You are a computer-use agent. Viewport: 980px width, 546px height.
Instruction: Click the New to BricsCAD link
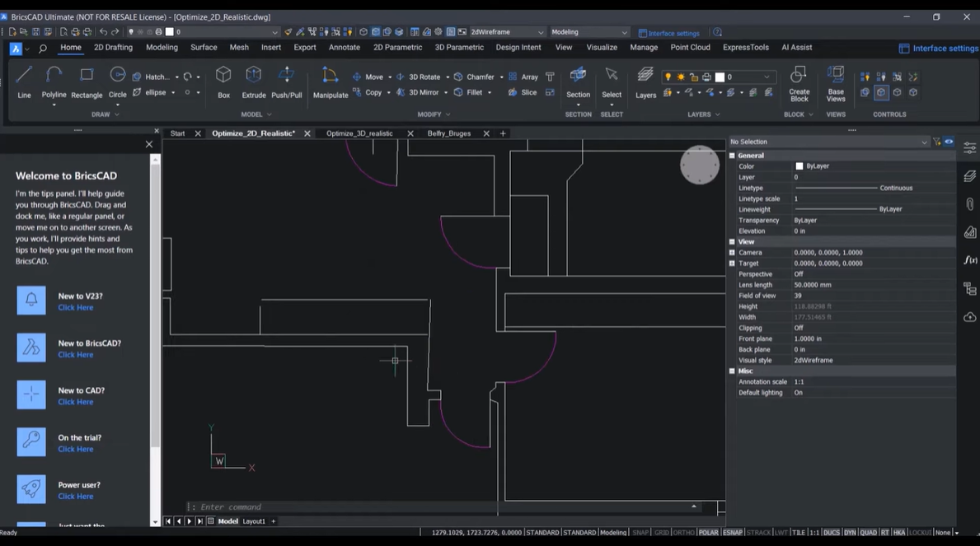point(76,355)
